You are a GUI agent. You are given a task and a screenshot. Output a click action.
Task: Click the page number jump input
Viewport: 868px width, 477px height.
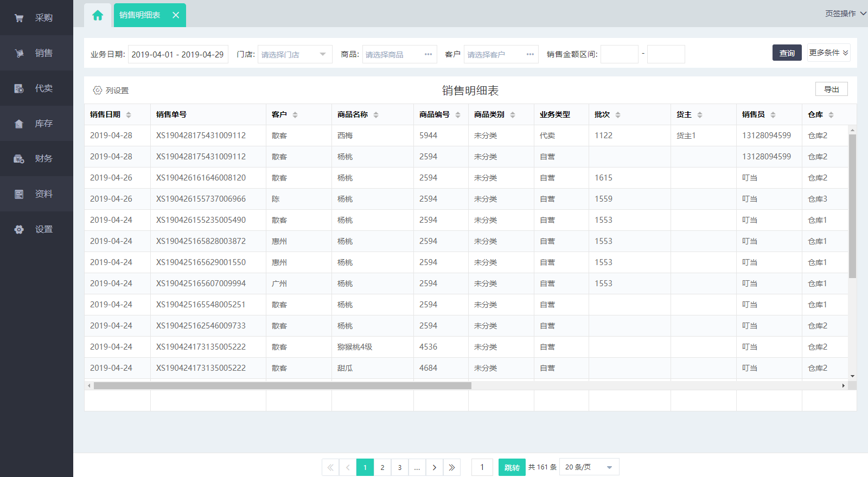tap(482, 467)
